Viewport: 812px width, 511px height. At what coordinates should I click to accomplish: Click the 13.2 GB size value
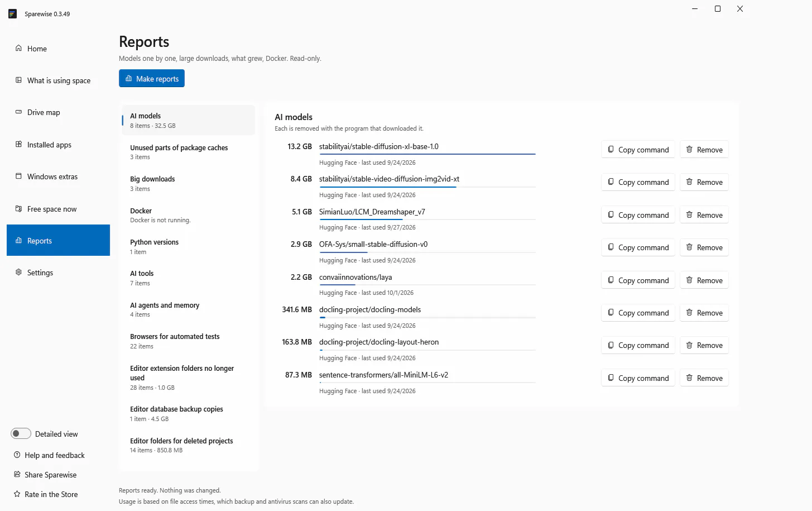coord(300,146)
